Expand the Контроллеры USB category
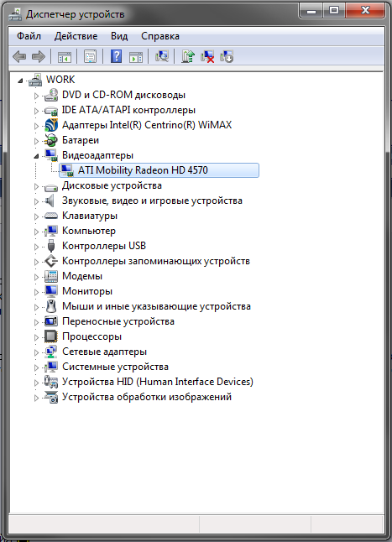392x542 pixels. click(36, 247)
